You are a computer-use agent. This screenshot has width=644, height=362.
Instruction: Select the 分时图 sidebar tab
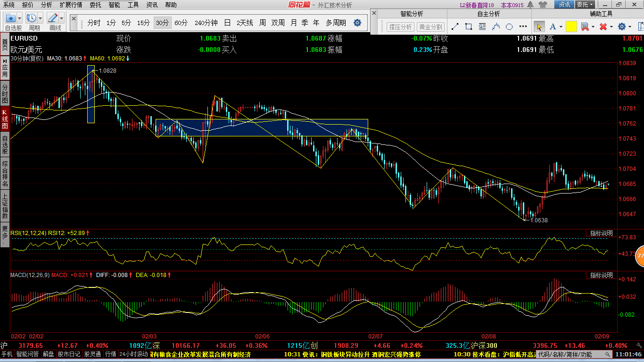coord(5,94)
